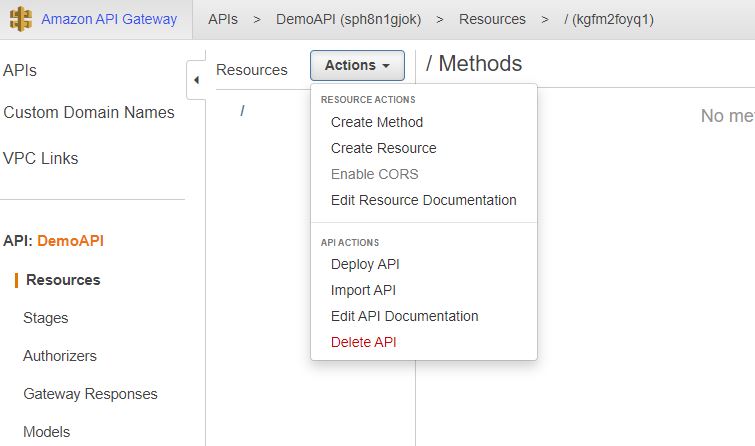Choose Import API from the Actions menu
755x446 pixels.
pos(363,290)
